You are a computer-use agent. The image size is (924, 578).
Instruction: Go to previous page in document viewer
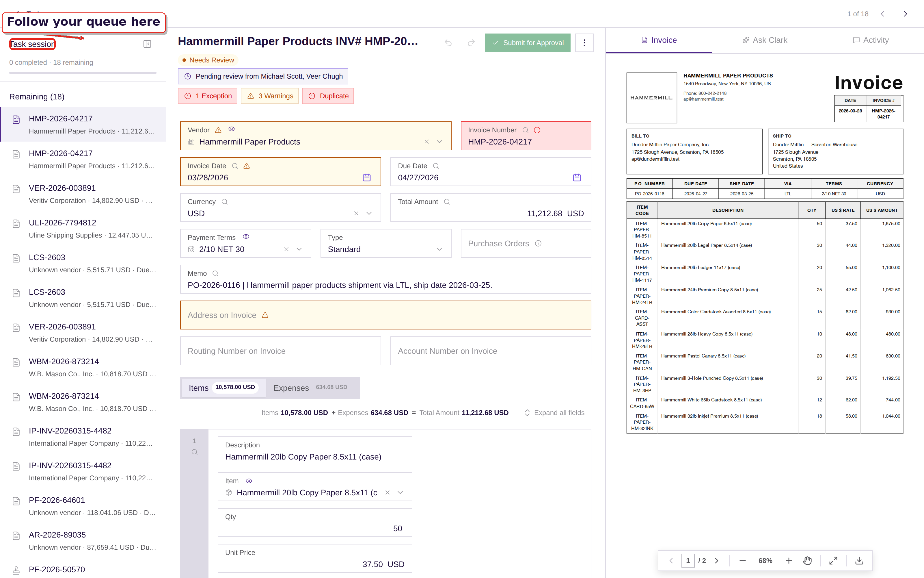tap(671, 561)
